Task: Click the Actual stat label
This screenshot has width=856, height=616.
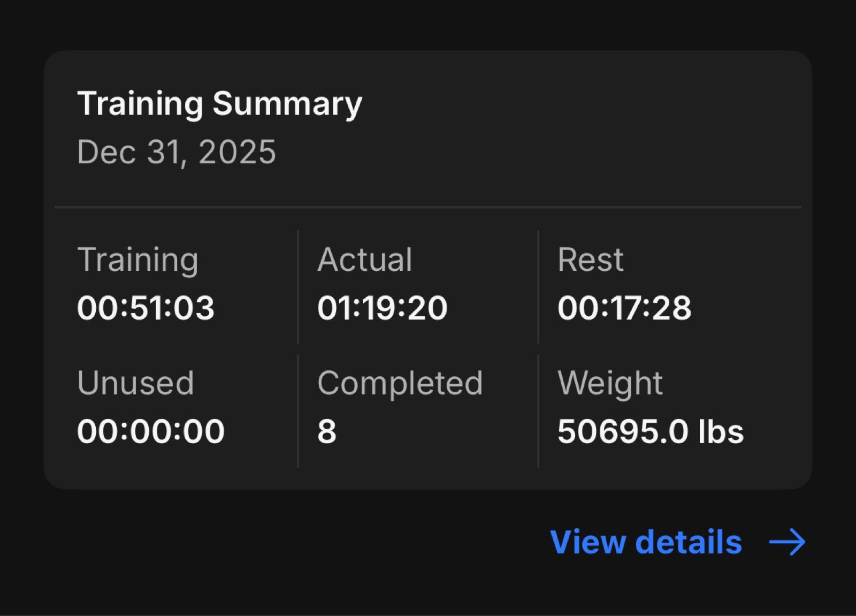Action: pos(364,260)
